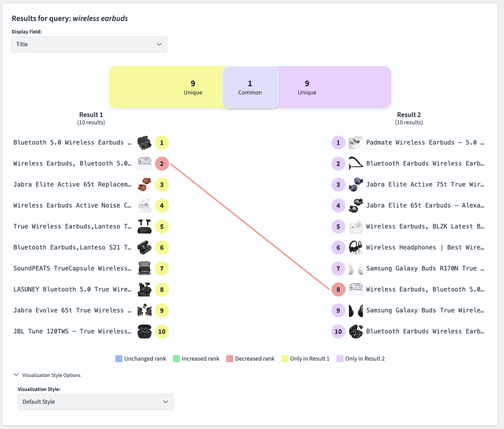Select the Padmate Wireless Earbuds thumbnail
This screenshot has height=429, width=504.
click(356, 143)
